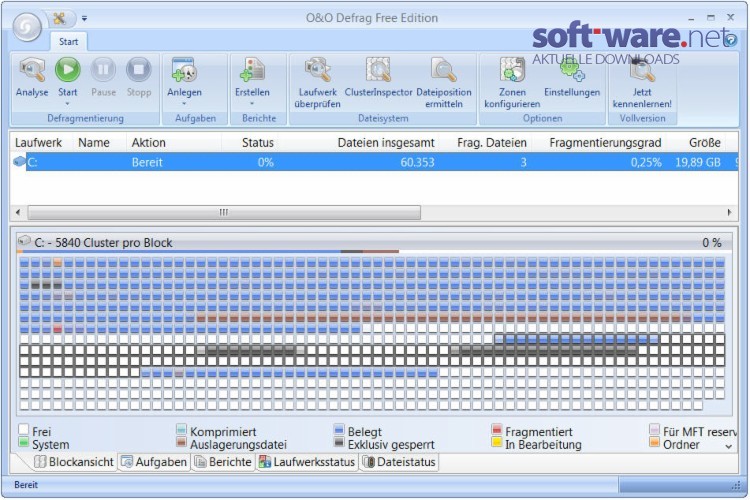The height and width of the screenshot is (500, 750).
Task: Expand the Anlegen dropdown arrow
Action: coord(184,104)
